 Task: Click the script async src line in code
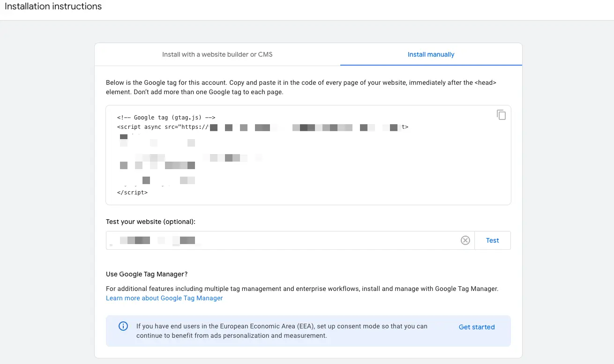click(262, 127)
